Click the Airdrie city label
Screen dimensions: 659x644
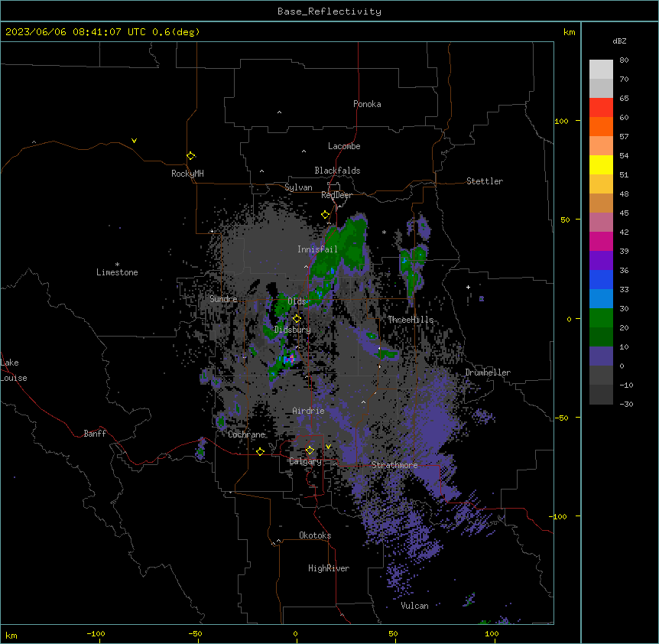coord(308,410)
